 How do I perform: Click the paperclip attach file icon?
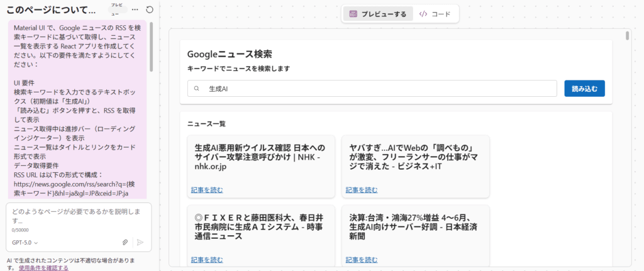point(125,242)
